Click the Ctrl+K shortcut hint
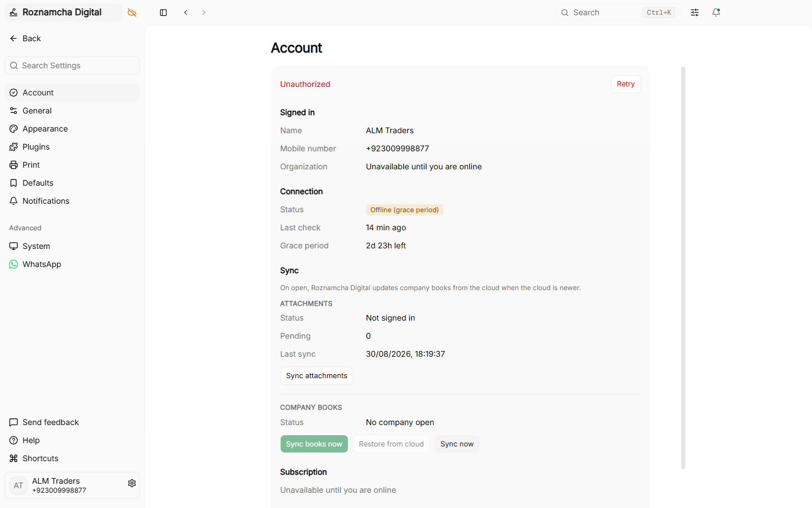Image resolution: width=812 pixels, height=508 pixels. pos(659,12)
